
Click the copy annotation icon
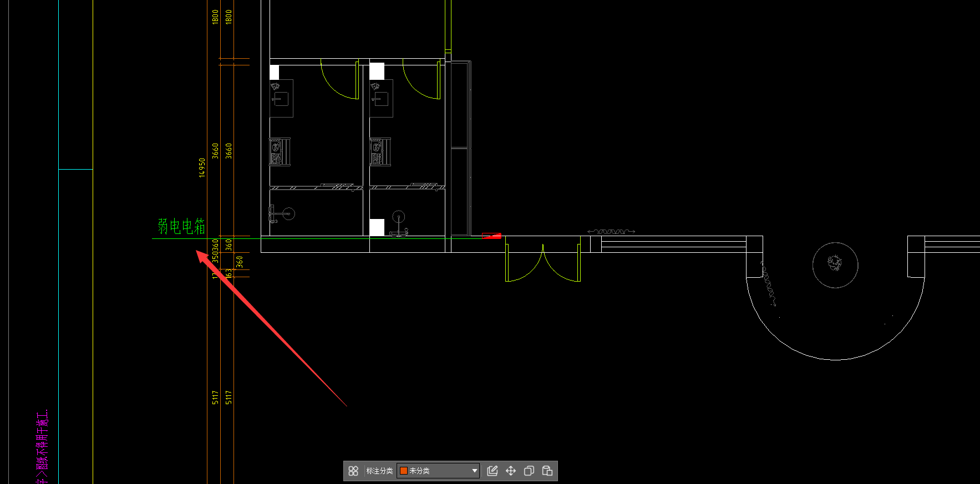529,471
